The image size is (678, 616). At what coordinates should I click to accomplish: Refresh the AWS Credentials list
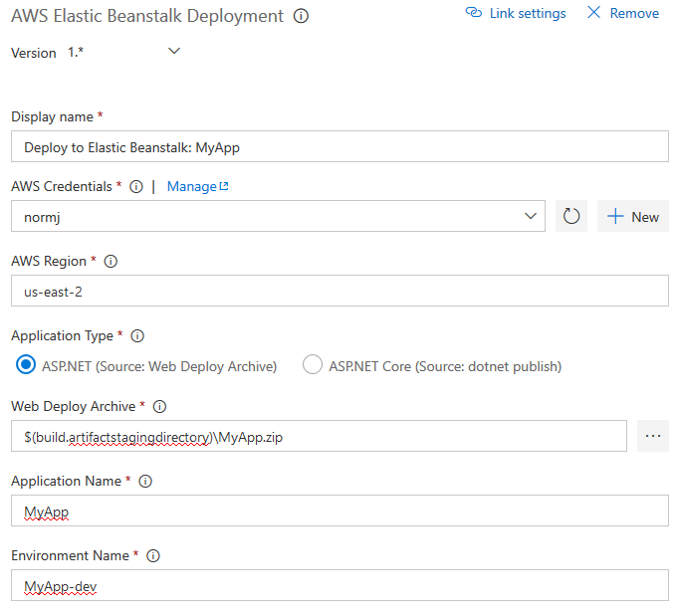coord(571,216)
